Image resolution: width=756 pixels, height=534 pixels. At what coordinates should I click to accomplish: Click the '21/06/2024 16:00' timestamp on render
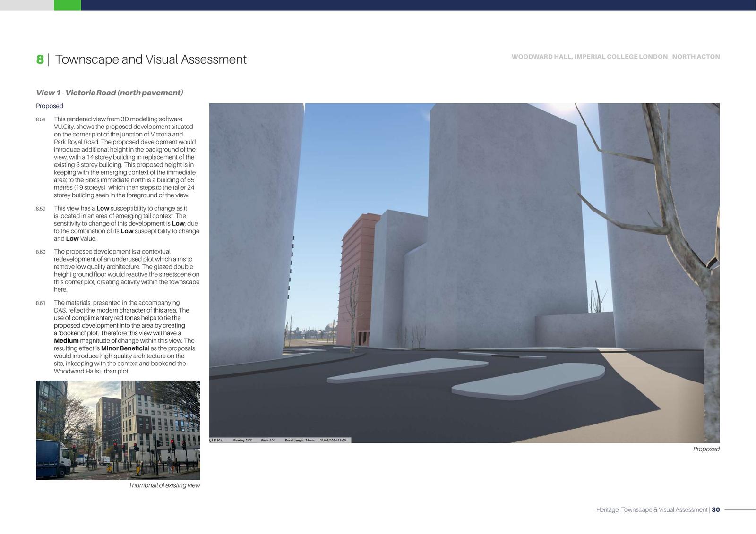pyautogui.click(x=333, y=441)
